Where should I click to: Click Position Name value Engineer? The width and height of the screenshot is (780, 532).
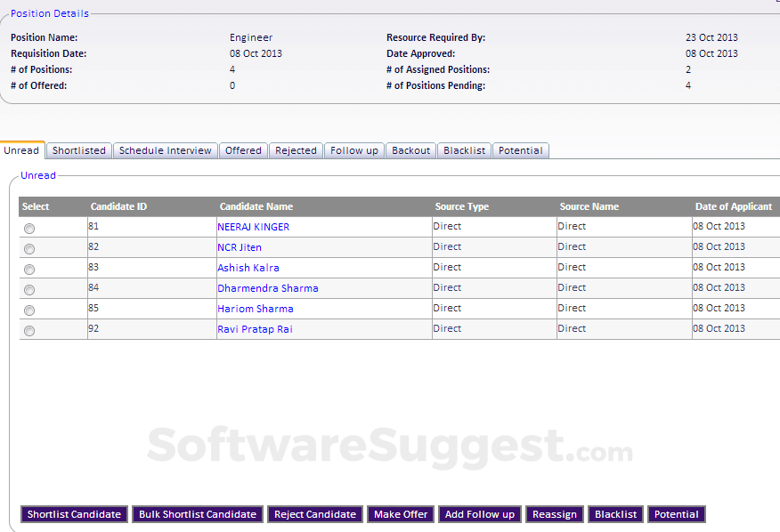click(x=251, y=37)
